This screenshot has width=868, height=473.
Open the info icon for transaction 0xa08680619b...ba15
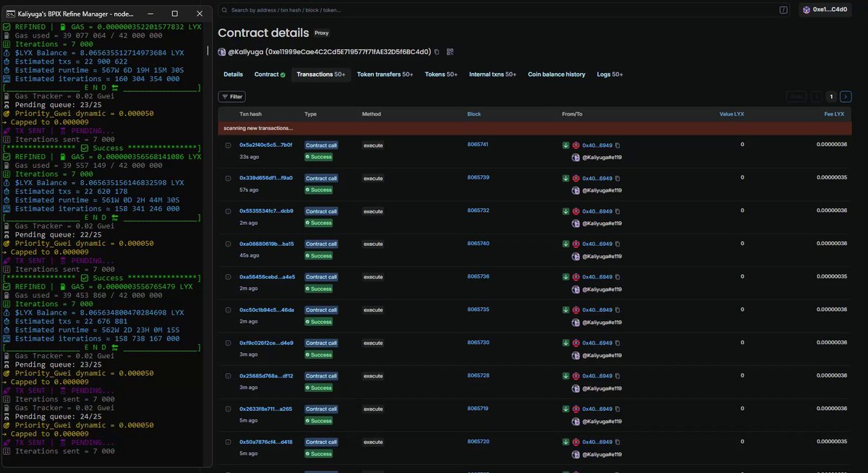pos(228,244)
